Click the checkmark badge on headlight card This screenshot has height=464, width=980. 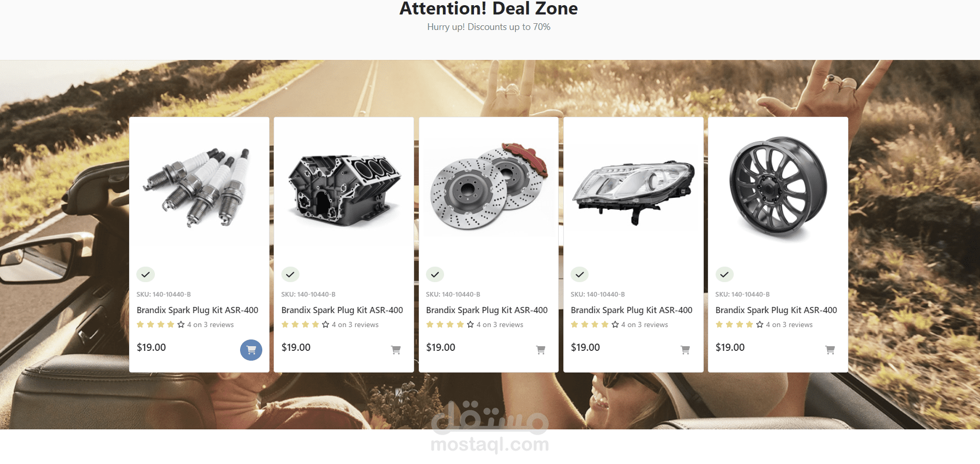coord(580,274)
